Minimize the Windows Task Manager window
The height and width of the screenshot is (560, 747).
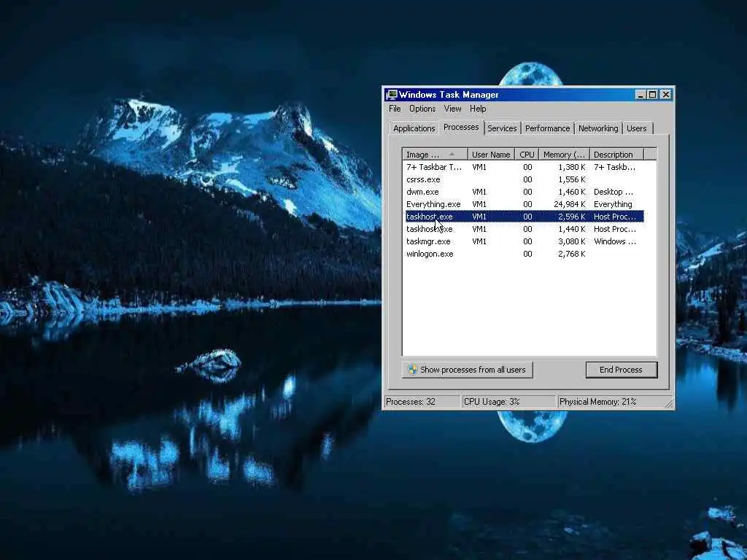click(640, 95)
